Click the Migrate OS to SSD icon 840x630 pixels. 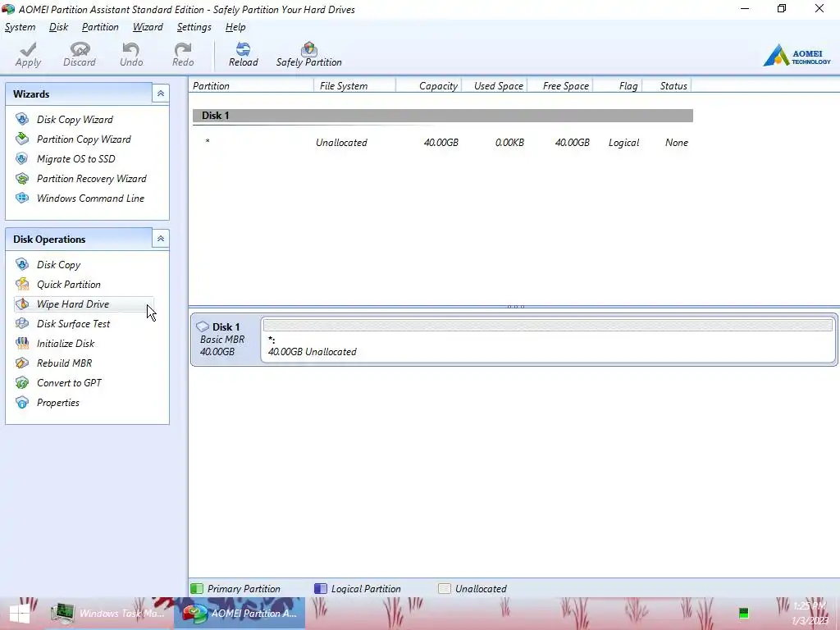[x=22, y=158]
